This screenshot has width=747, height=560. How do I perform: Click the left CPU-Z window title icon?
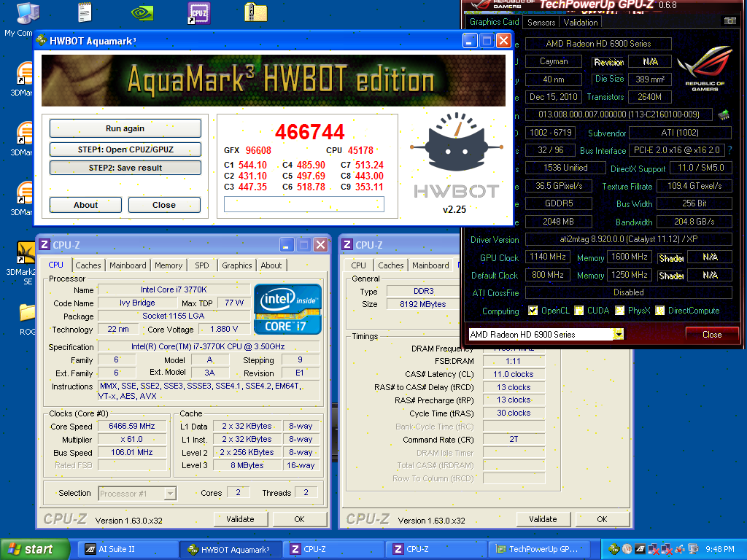pos(44,245)
